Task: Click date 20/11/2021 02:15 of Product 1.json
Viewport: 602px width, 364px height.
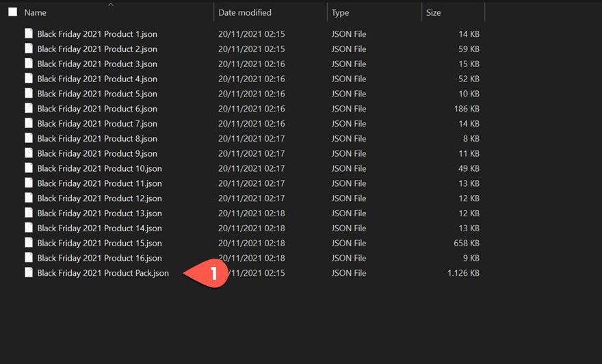Action: (252, 34)
